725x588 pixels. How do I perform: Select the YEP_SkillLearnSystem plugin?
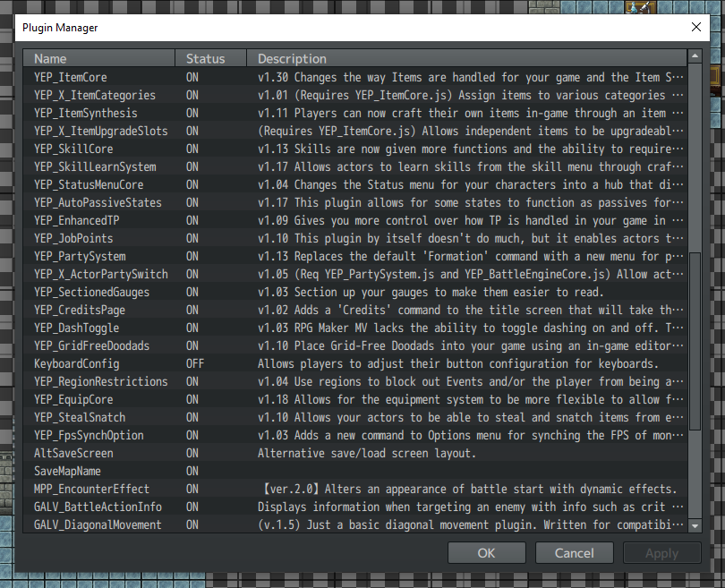click(355, 166)
